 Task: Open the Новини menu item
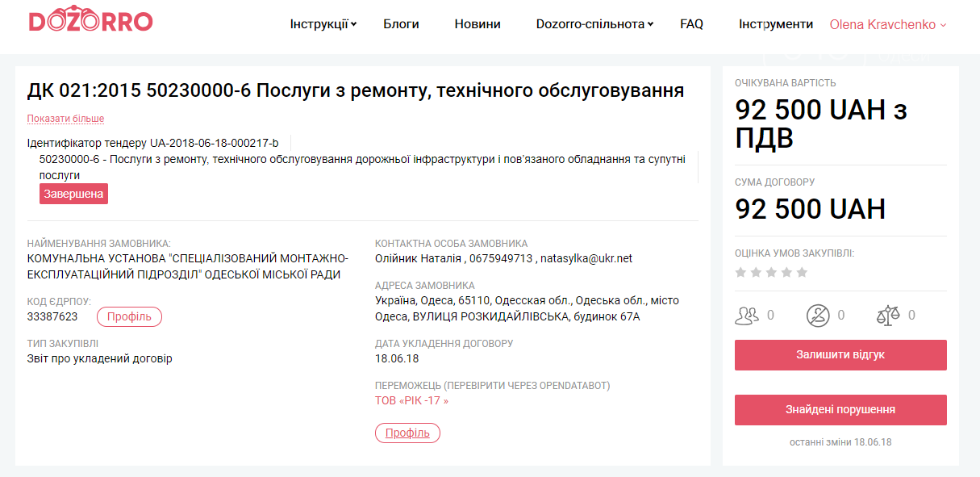[x=477, y=24]
